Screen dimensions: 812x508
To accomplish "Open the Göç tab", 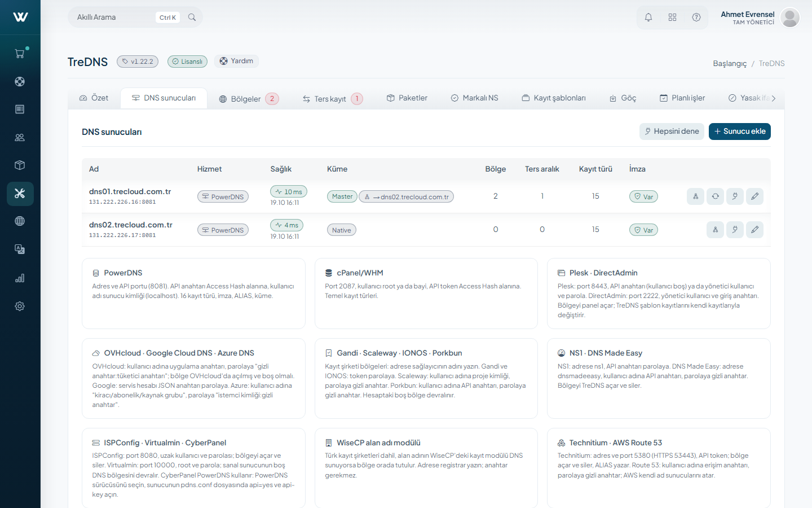I will (x=623, y=98).
